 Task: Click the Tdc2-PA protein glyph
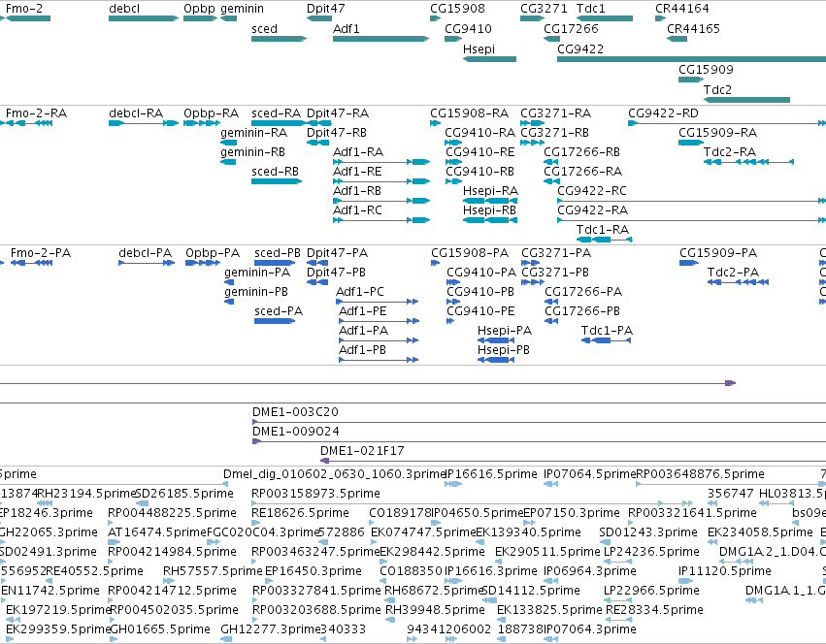738,282
